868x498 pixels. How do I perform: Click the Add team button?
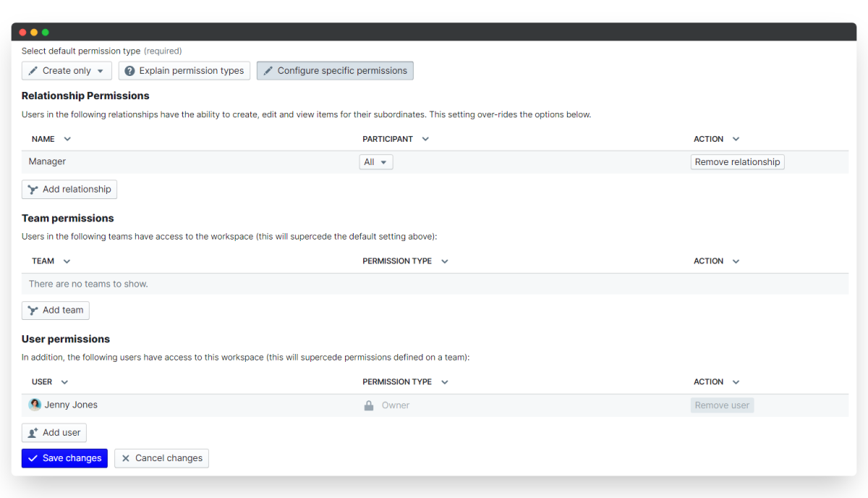(56, 311)
